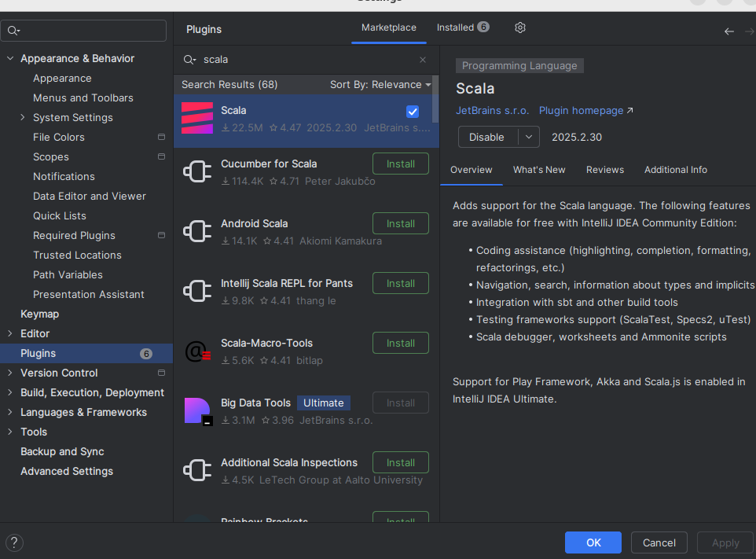Select Appearance settings item
The height and width of the screenshot is (559, 756).
coord(62,78)
